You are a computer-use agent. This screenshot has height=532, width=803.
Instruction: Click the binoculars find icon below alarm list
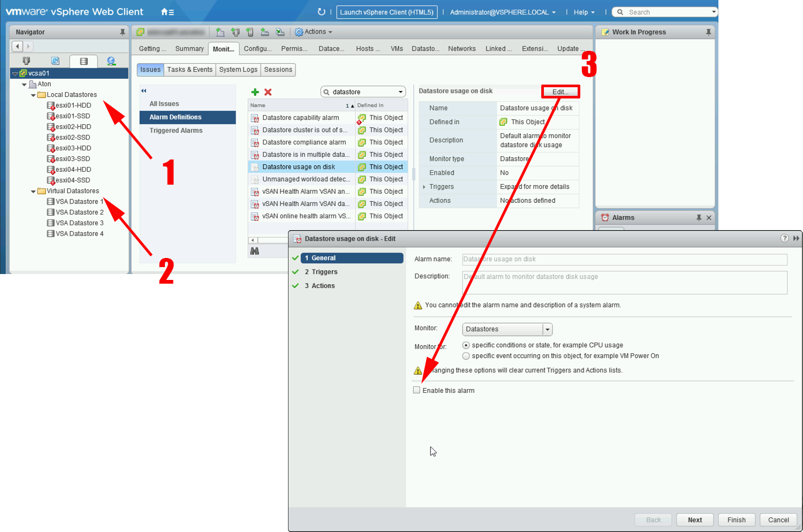(255, 250)
